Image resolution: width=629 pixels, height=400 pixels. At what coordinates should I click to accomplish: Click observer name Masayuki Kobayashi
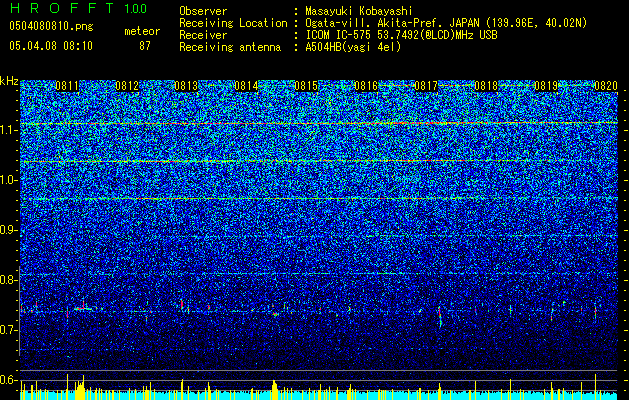[359, 11]
